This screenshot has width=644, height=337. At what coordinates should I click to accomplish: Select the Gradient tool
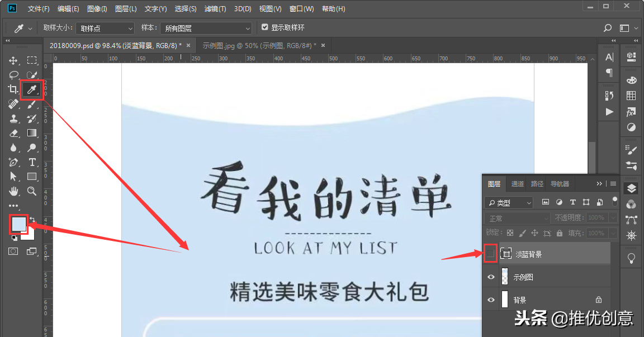pyautogui.click(x=32, y=133)
